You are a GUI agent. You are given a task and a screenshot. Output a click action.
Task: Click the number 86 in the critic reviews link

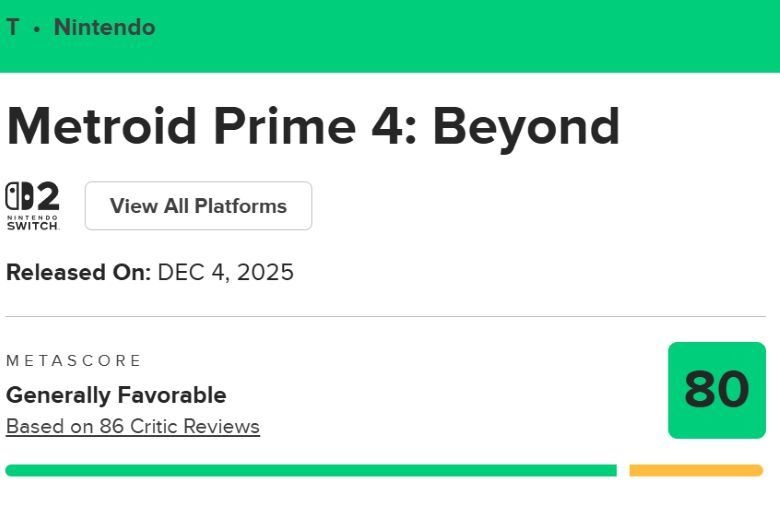pyautogui.click(x=110, y=427)
